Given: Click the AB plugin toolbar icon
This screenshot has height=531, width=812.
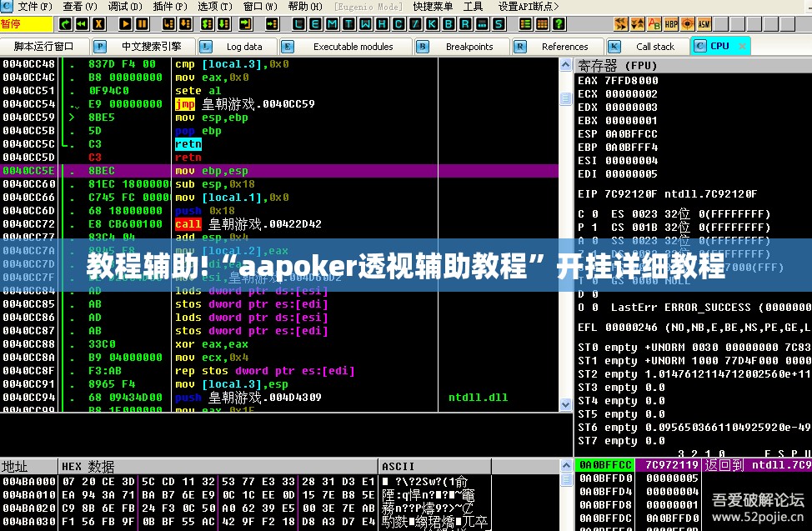Looking at the screenshot, I should point(654,24).
